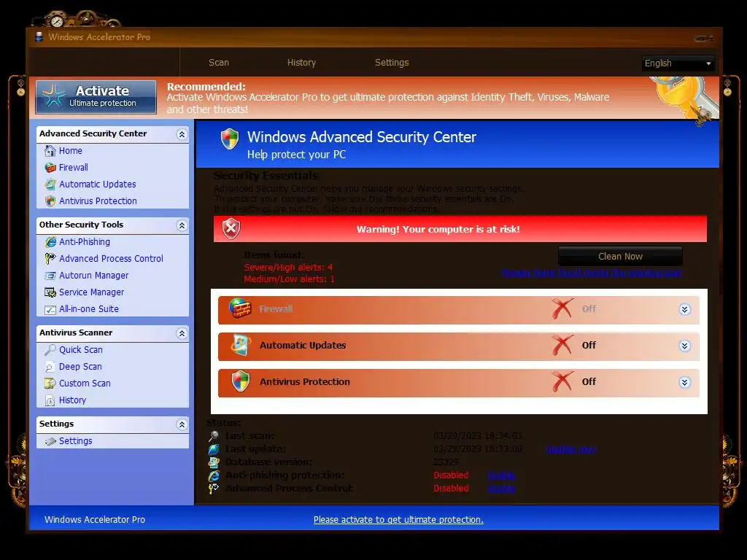
Task: Collapse the Settings sidebar panel
Action: point(182,424)
